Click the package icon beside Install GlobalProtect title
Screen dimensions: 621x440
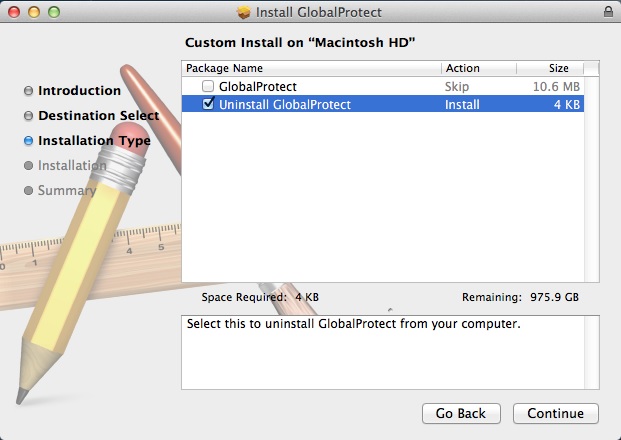[244, 12]
